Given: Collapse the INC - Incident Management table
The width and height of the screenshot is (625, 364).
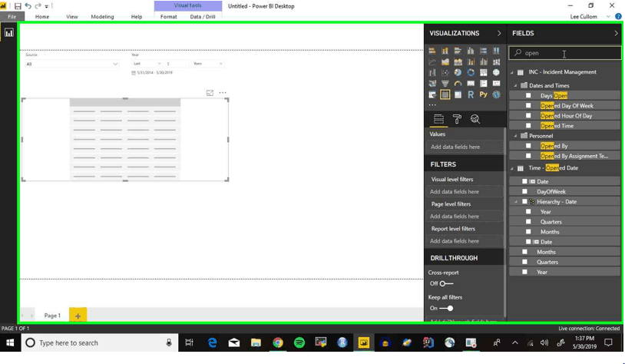Looking at the screenshot, I should [512, 72].
